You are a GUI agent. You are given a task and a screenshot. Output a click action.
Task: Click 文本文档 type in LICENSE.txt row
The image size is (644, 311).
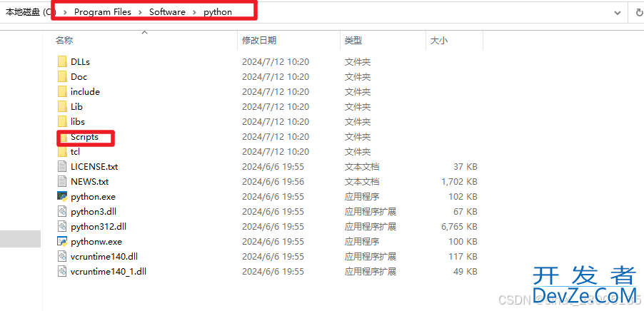click(361, 167)
